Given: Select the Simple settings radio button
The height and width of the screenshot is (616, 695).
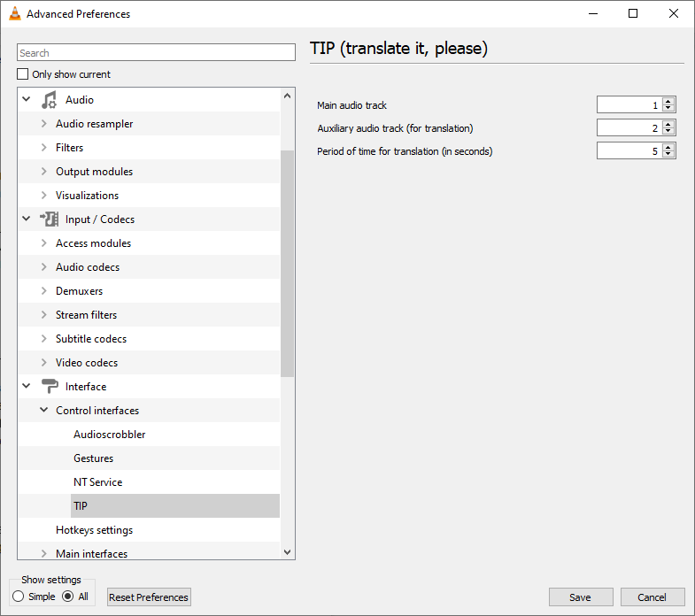Looking at the screenshot, I should pyautogui.click(x=19, y=597).
